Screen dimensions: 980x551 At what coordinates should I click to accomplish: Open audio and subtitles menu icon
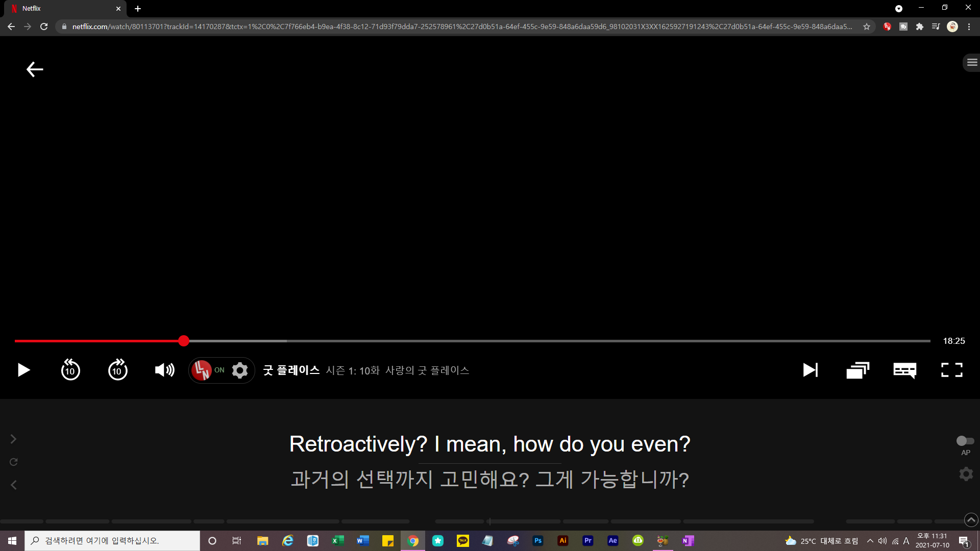pyautogui.click(x=904, y=370)
